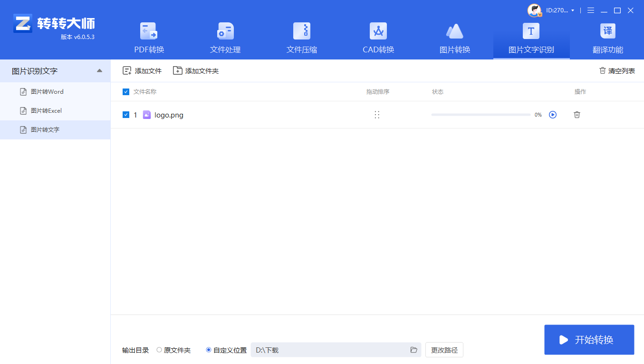644x364 pixels.
Task: Click the 开始转换 button
Action: tap(589, 340)
